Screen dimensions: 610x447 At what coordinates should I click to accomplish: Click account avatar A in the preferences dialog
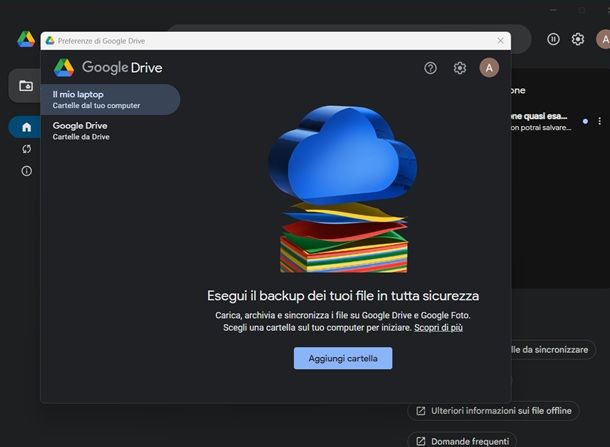pos(489,68)
